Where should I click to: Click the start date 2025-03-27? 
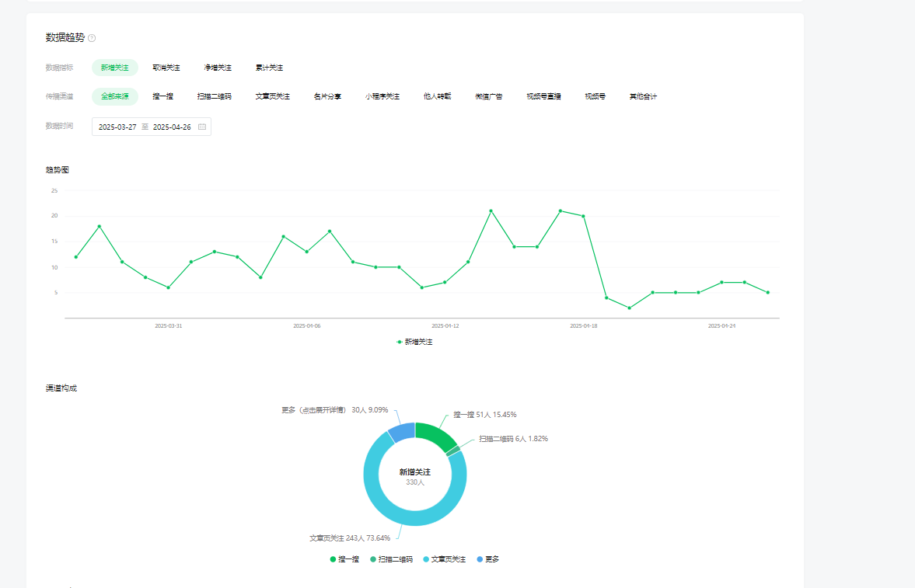tap(117, 127)
